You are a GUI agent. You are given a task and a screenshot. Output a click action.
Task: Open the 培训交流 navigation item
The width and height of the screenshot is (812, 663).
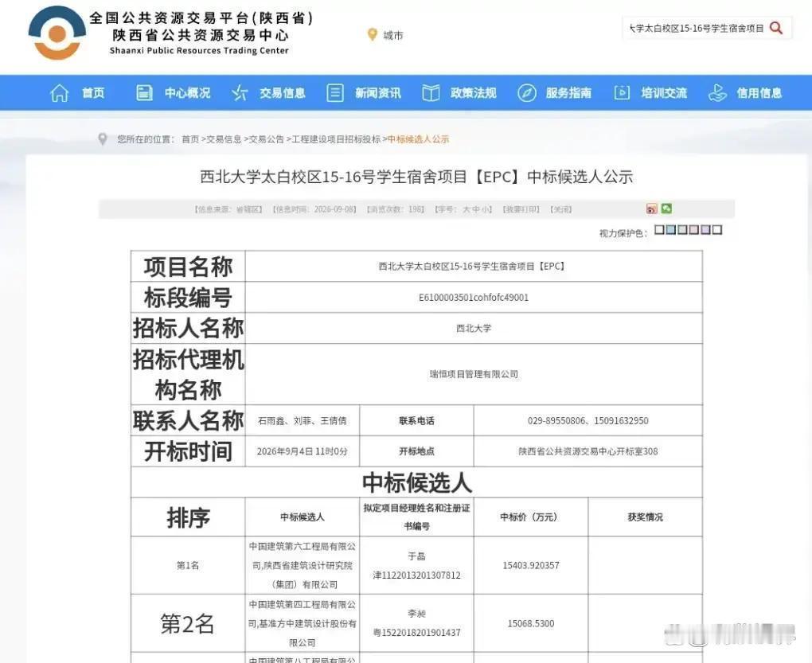664,93
